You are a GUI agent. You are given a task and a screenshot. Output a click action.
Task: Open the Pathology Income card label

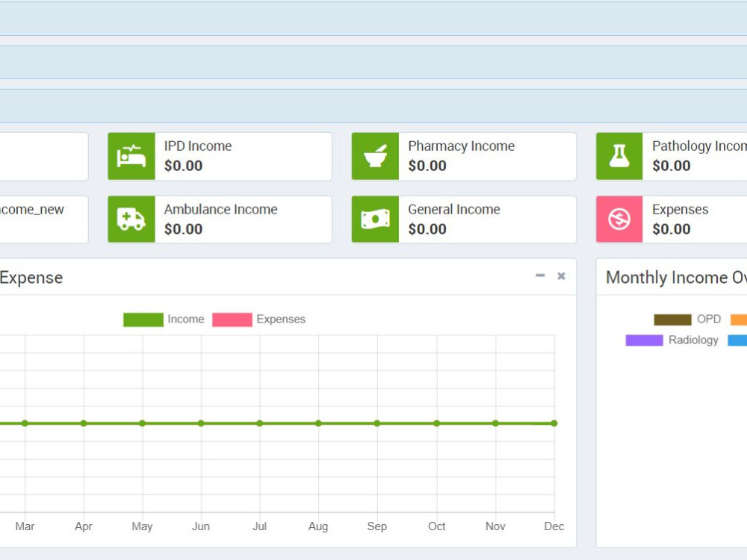point(699,146)
